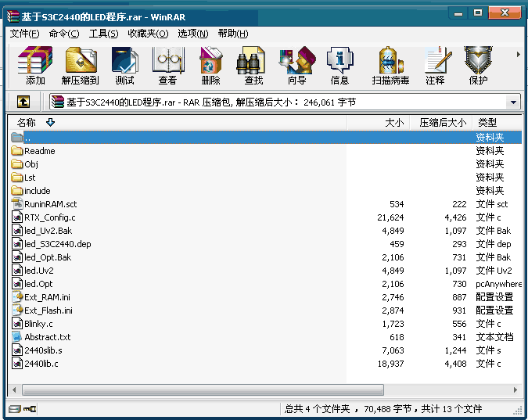Sort by the 名称 column header
Viewport: 528px width, 420px height.
click(x=177, y=122)
